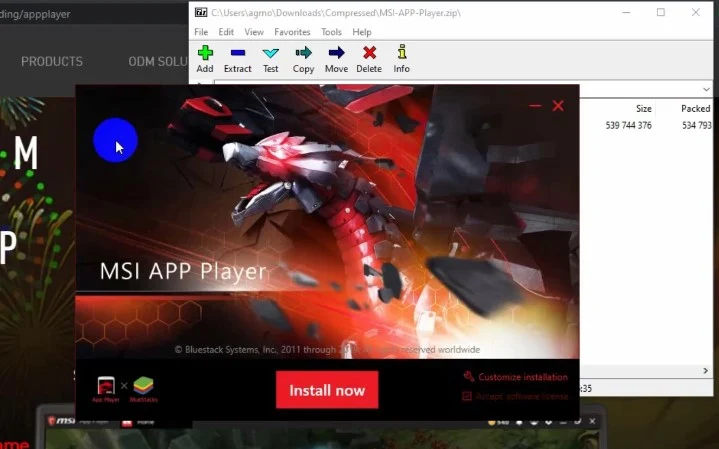Image resolution: width=719 pixels, height=449 pixels.
Task: Open Customize installation options
Action: [x=523, y=377]
